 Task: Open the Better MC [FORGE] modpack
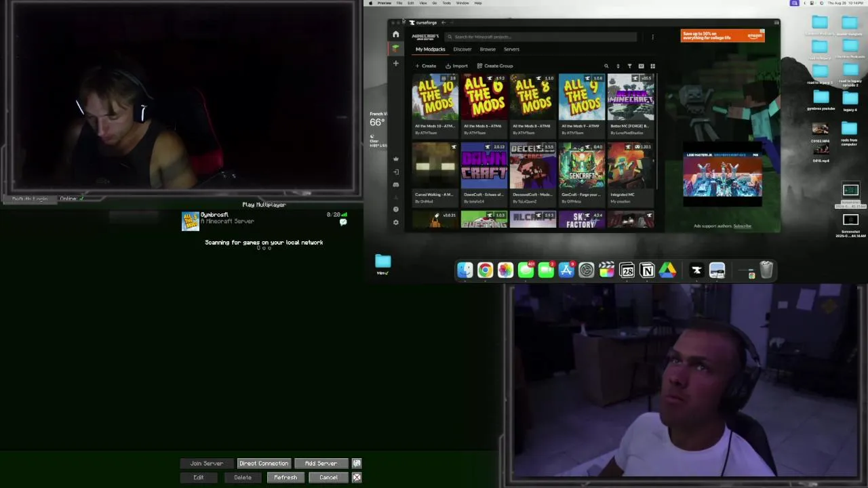click(x=631, y=104)
